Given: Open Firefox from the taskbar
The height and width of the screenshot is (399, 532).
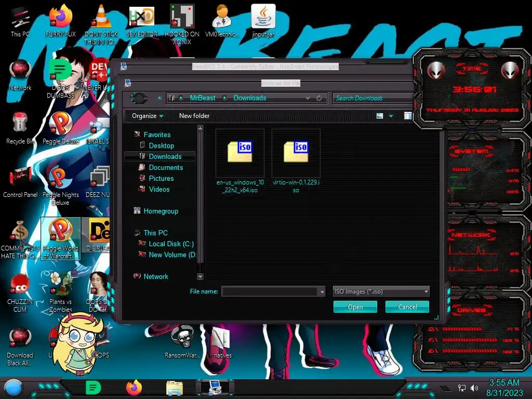Looking at the screenshot, I should (x=134, y=388).
